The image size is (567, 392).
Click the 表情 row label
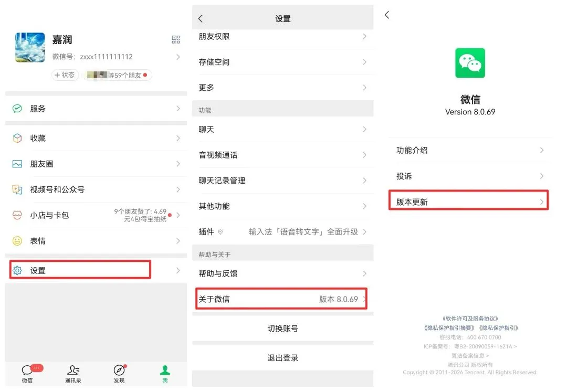[x=38, y=241]
